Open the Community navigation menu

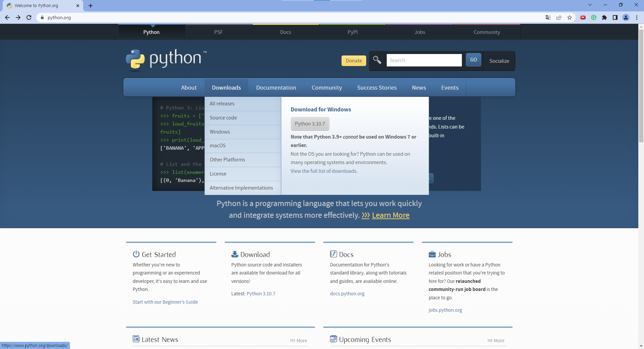(x=327, y=88)
